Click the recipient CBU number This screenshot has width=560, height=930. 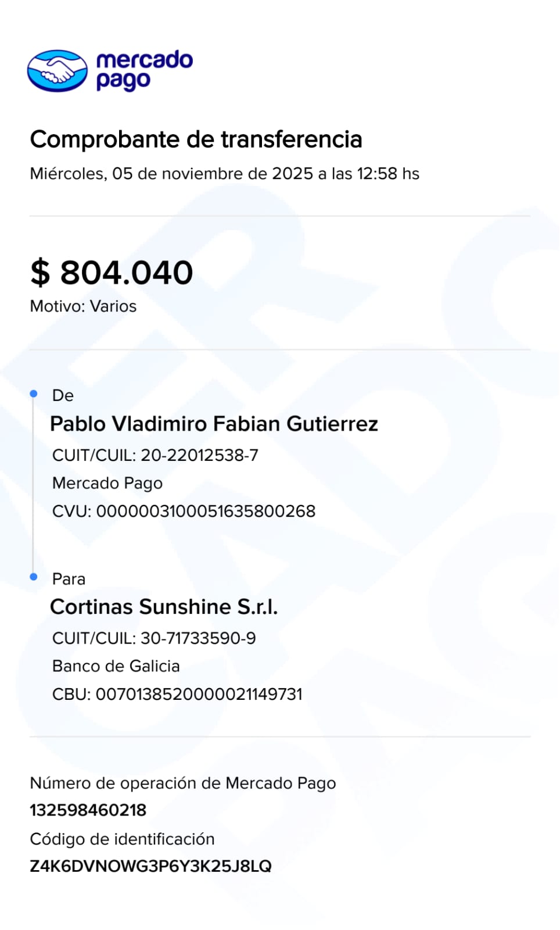coord(177,694)
